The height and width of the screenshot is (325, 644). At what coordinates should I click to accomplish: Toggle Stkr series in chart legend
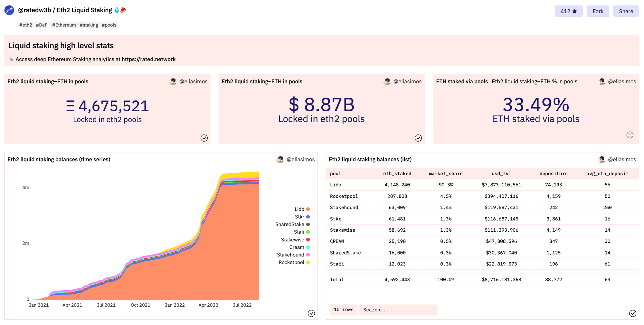coord(302,217)
